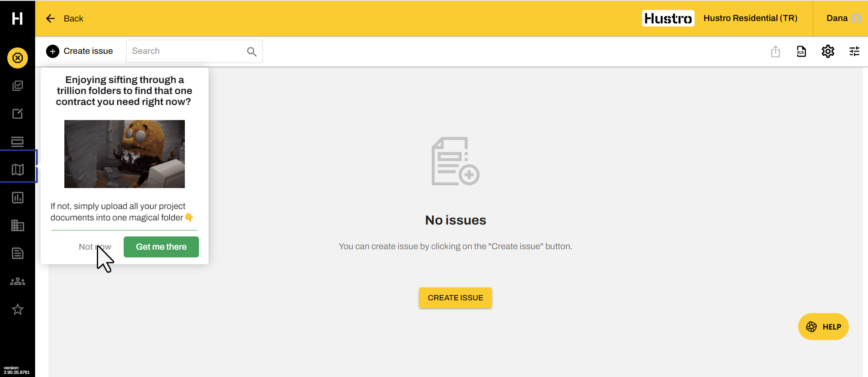
Task: Open the map/plans sidebar icon
Action: [x=17, y=170]
